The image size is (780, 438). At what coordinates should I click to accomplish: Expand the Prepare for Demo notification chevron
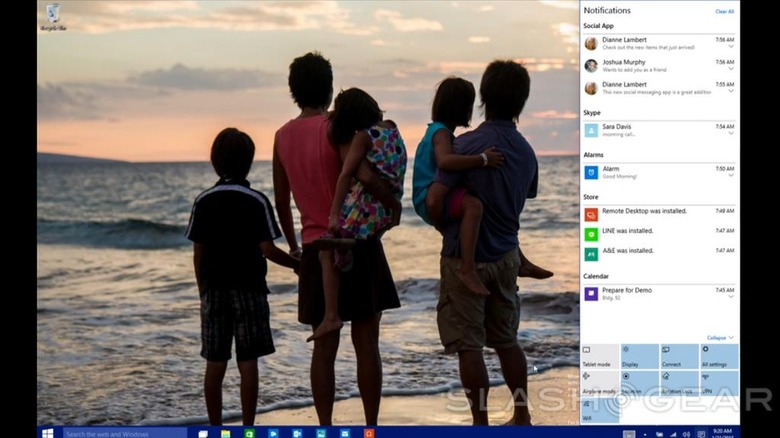(x=731, y=297)
